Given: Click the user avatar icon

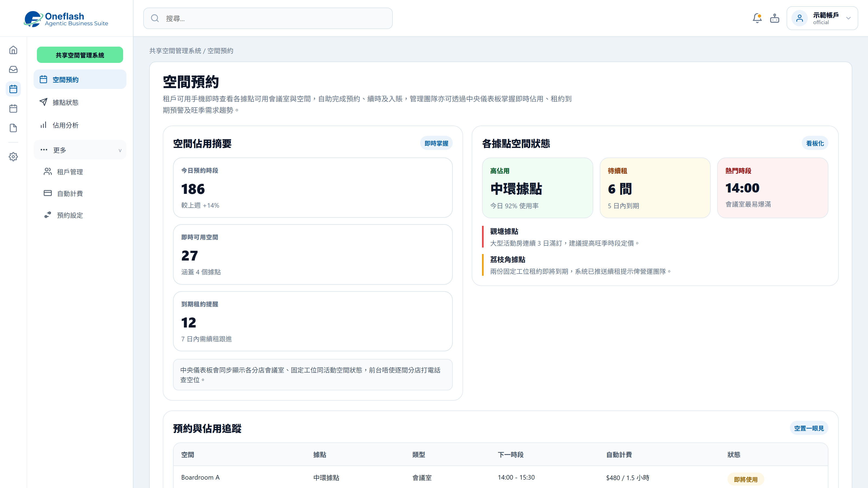Looking at the screenshot, I should tap(799, 18).
